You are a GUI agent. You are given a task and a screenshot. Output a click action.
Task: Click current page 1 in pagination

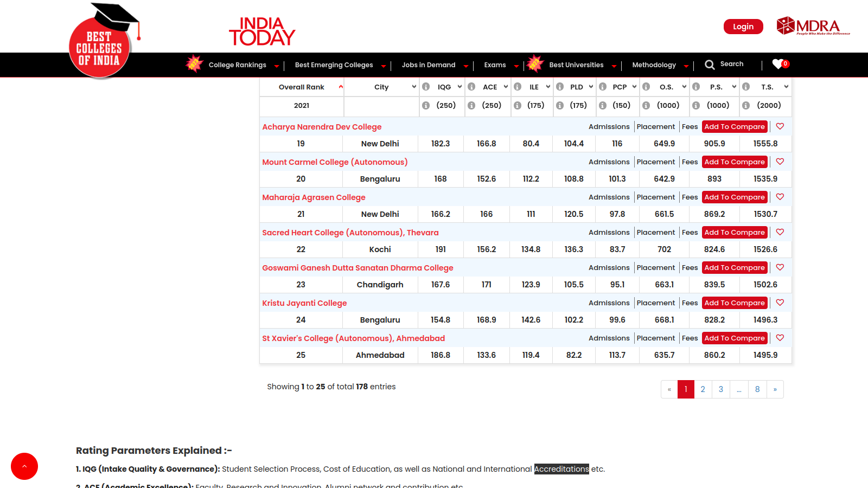pyautogui.click(x=686, y=389)
